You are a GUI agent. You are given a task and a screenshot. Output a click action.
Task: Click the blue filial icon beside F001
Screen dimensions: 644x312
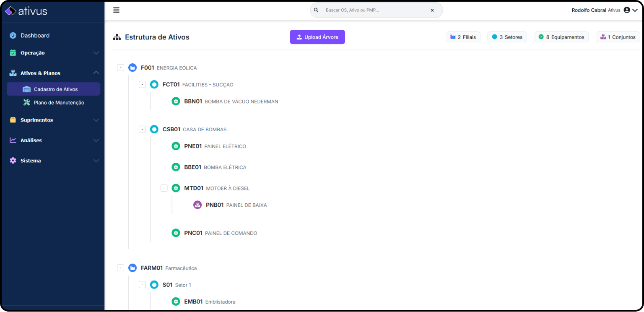point(132,68)
